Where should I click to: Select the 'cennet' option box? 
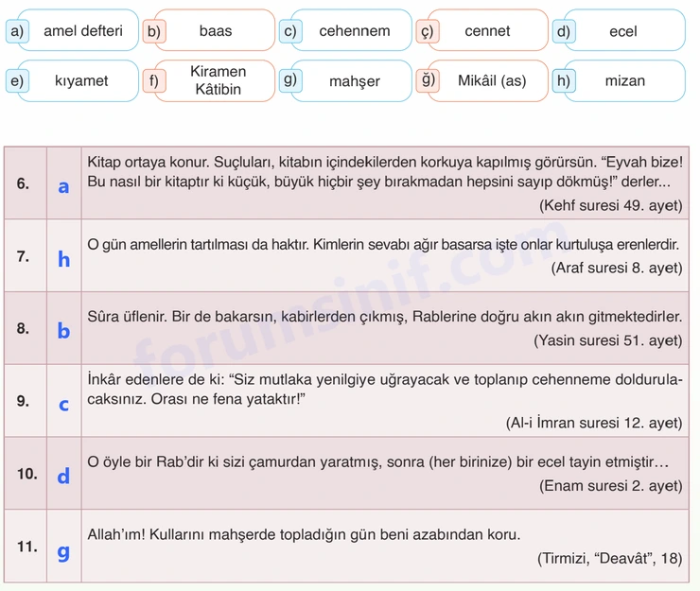coord(488,30)
